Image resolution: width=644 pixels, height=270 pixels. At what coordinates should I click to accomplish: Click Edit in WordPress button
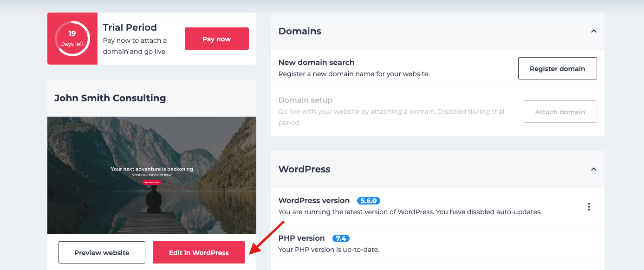[199, 252]
